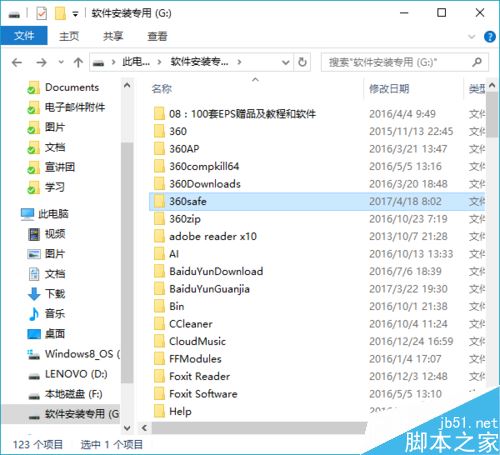This screenshot has height=455, width=500.
Task: Open 本地磁盘 (F:) drive
Action: [73, 394]
